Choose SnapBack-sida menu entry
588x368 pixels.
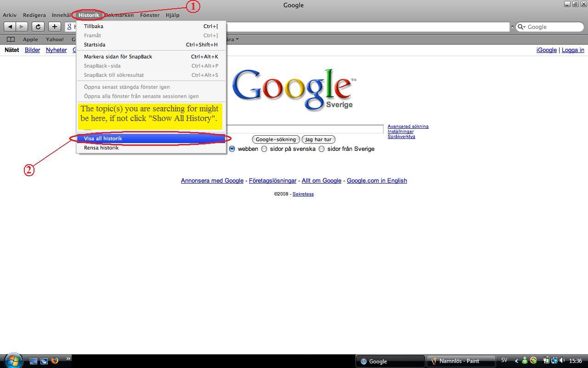pyautogui.click(x=151, y=66)
